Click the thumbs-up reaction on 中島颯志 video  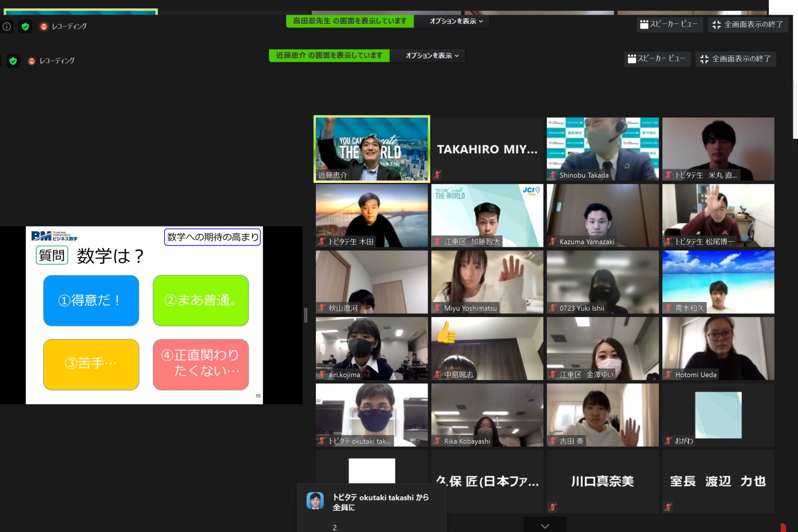445,332
